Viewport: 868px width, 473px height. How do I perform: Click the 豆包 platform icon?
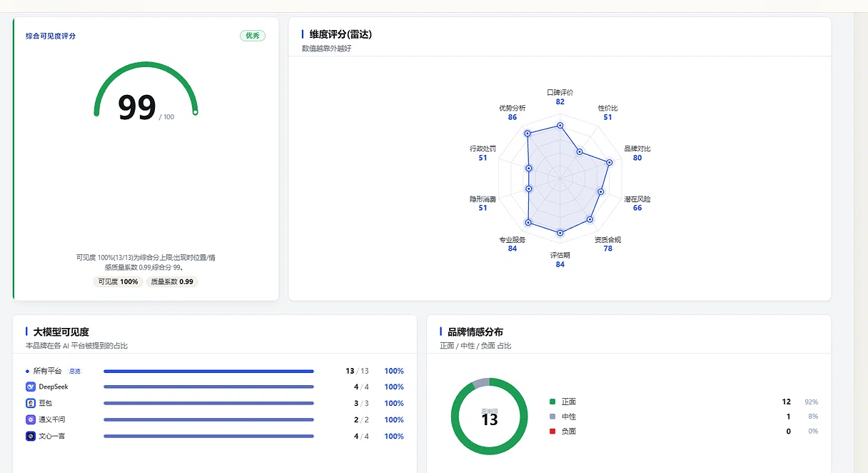[x=31, y=403]
